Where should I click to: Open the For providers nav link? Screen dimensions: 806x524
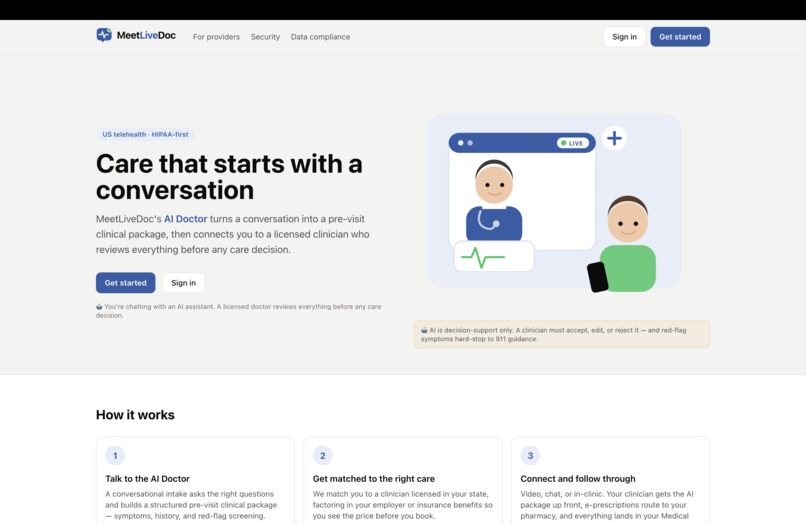click(x=216, y=37)
